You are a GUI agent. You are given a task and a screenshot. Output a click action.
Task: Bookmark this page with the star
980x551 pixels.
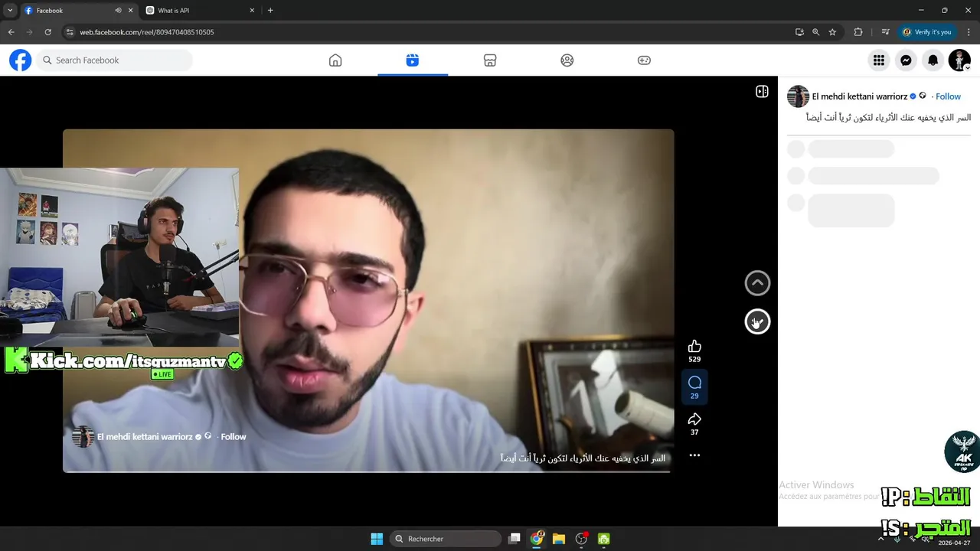click(x=832, y=32)
